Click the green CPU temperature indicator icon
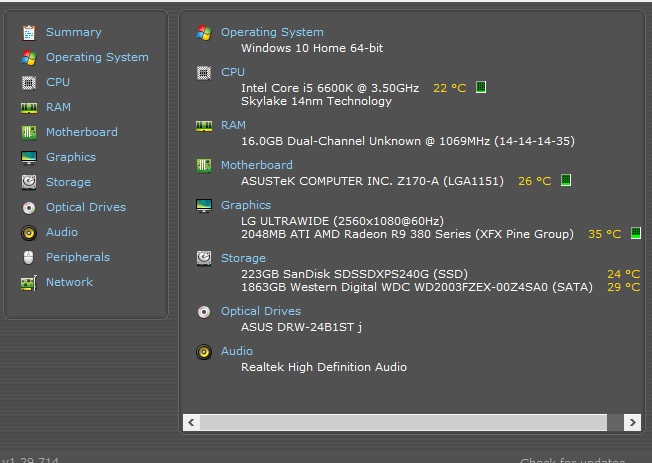Viewport: 652px width, 463px height. [x=481, y=87]
